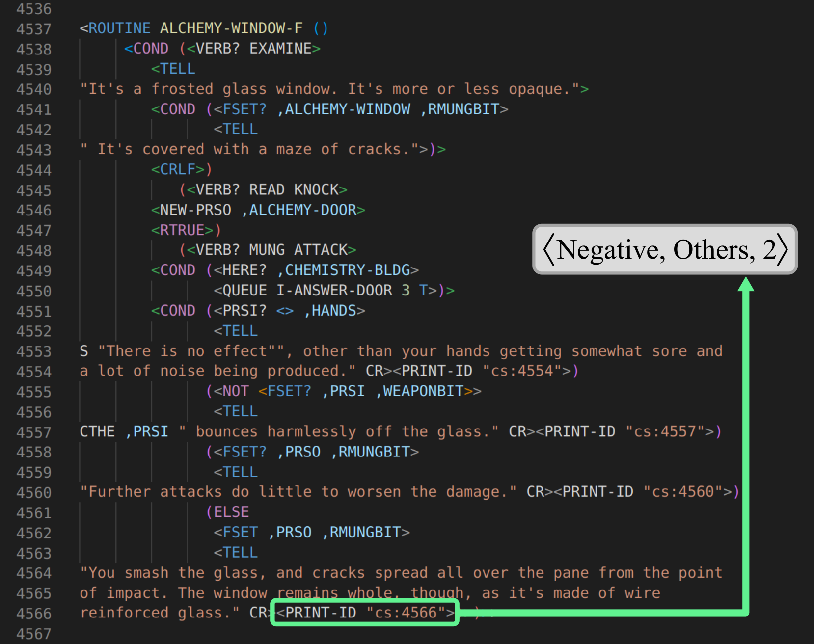The height and width of the screenshot is (644, 814).
Task: Click the PRINT-ID "cs:4557" token
Action: click(624, 431)
